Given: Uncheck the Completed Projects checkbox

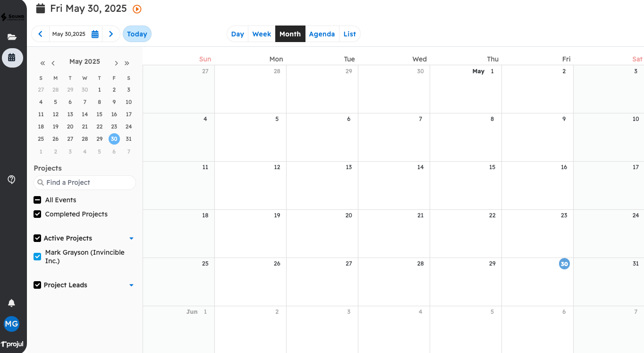Looking at the screenshot, I should point(38,214).
